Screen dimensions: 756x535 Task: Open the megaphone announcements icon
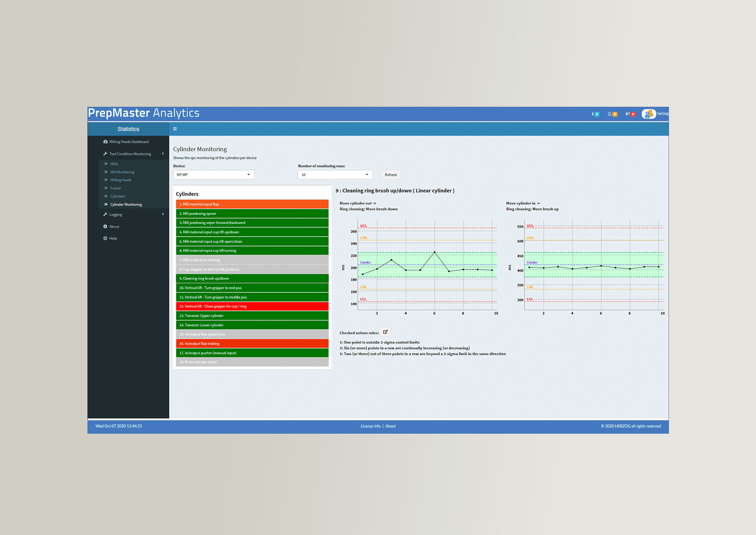pos(630,114)
